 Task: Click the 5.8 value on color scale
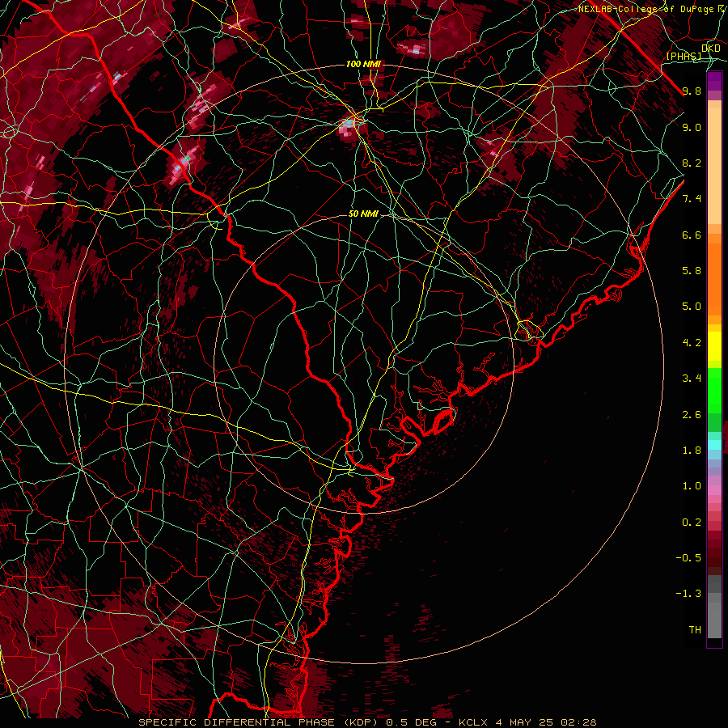point(692,271)
